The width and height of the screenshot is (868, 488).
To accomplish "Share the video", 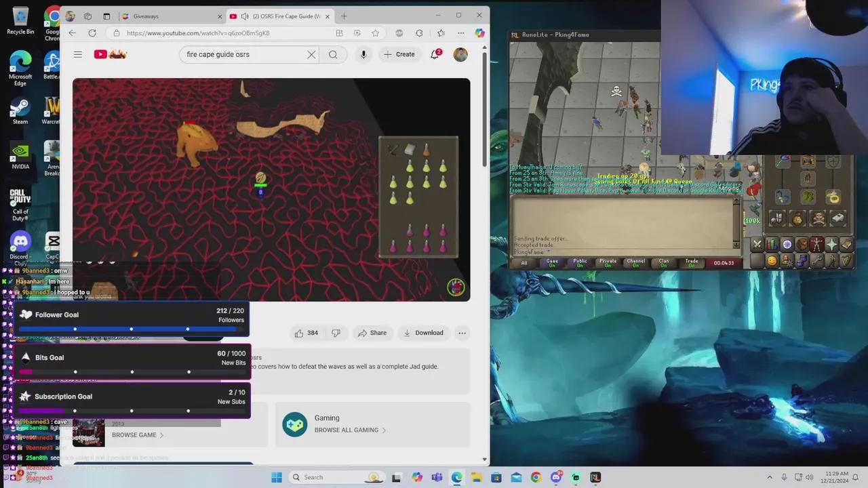I will [372, 333].
